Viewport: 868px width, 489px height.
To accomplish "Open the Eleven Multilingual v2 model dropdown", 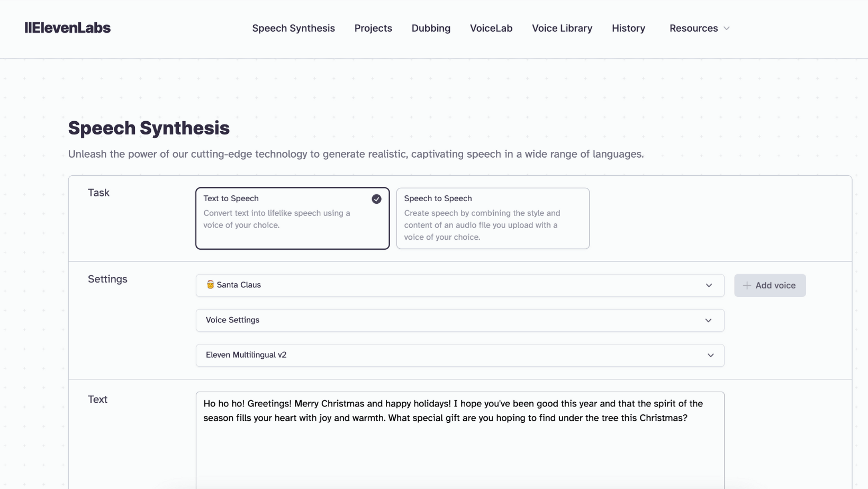I will (459, 355).
